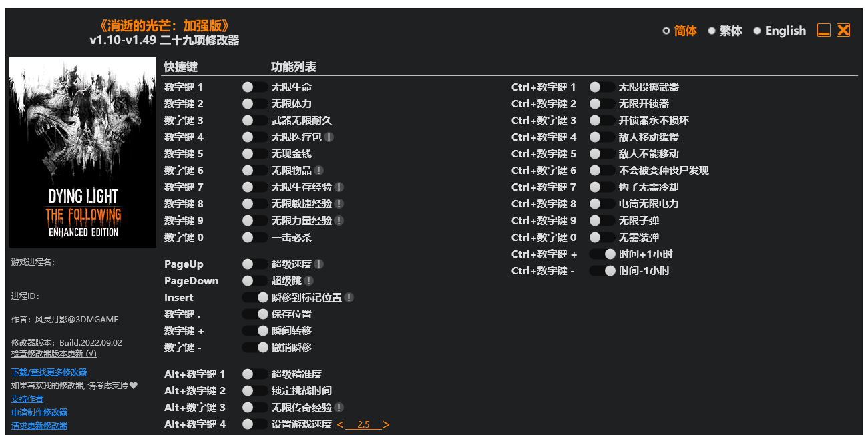Viewport: 868px width, 435px height.
Task: Enable 超级精准度 toggle
Action: point(254,374)
